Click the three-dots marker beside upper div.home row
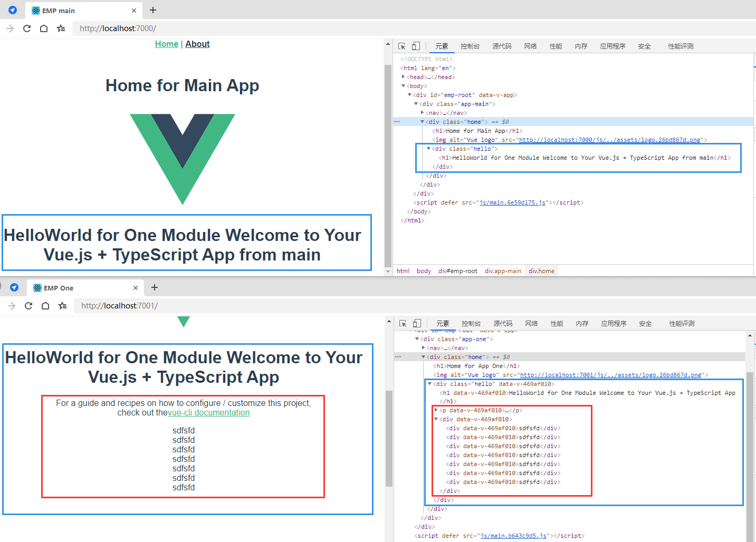Image resolution: width=756 pixels, height=542 pixels. coord(397,122)
